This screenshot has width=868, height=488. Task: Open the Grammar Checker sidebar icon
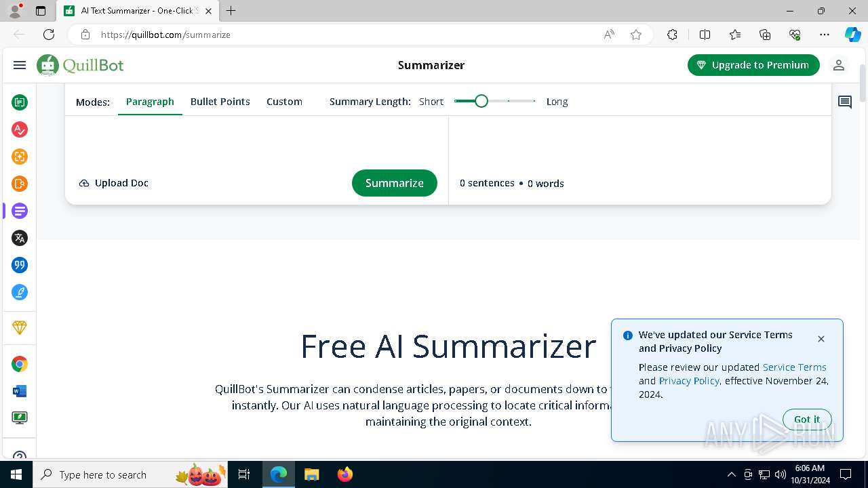(20, 129)
